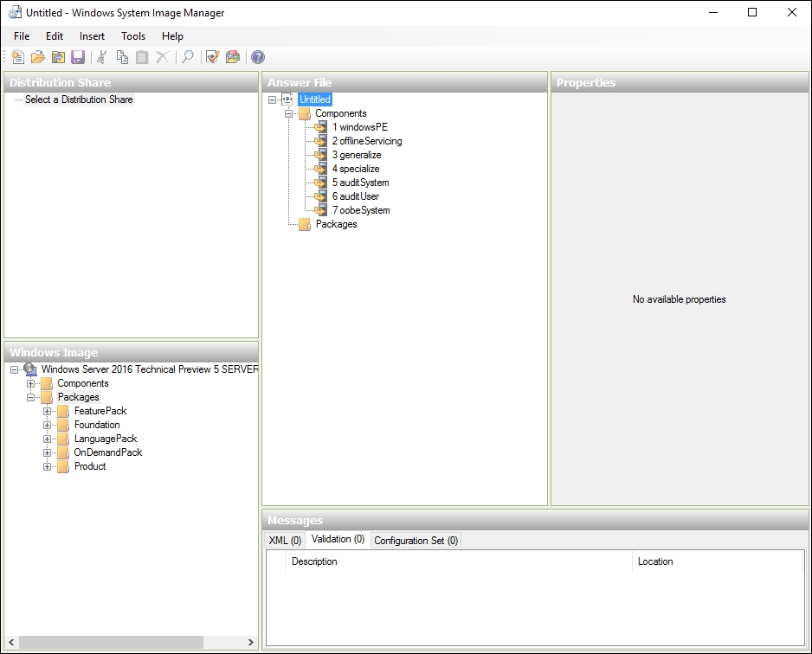This screenshot has height=654, width=812.
Task: Click the Find magnifier icon in toolbar
Action: (x=187, y=57)
